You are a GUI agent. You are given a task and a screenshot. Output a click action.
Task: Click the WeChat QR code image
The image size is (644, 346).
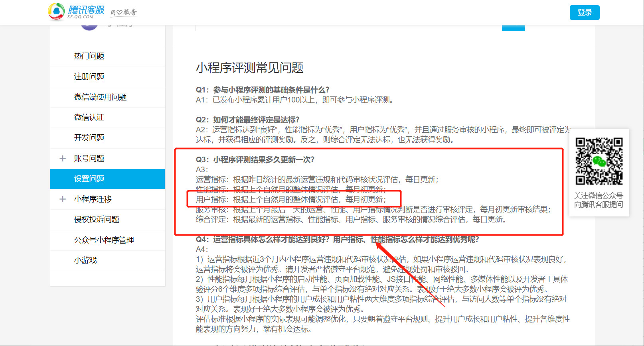[x=599, y=161]
